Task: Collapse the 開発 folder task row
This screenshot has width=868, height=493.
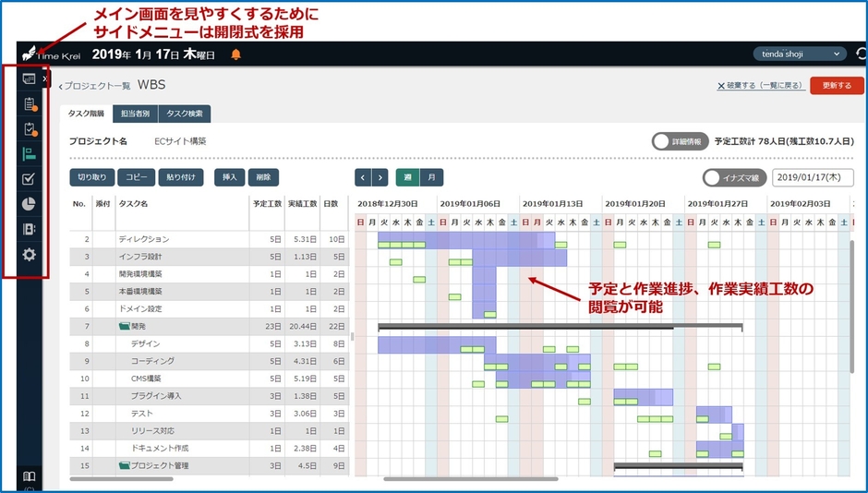Action: [x=125, y=326]
